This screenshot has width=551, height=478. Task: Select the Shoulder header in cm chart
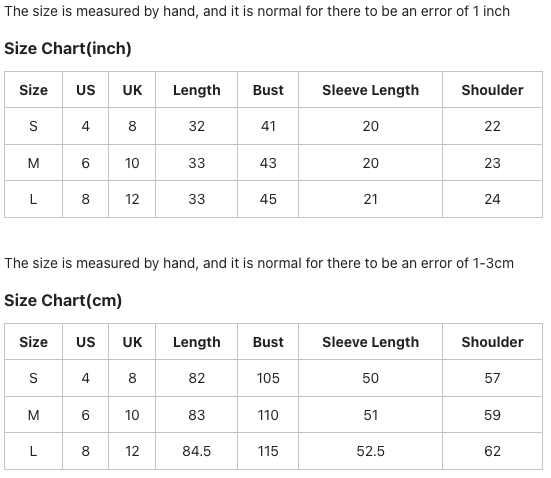click(x=492, y=342)
